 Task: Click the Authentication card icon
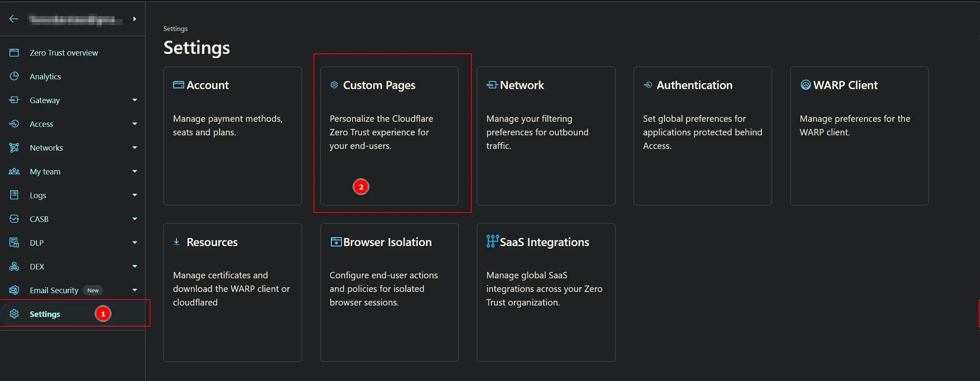click(x=648, y=85)
